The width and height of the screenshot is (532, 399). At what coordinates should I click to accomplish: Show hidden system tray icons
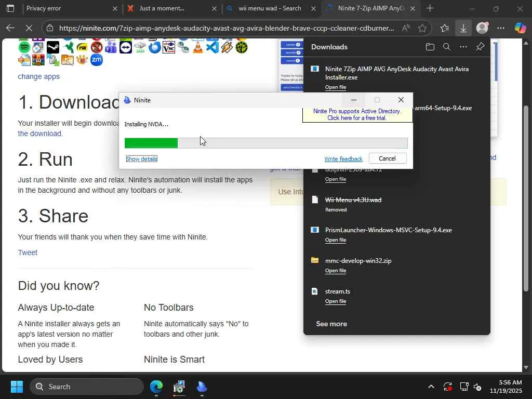click(x=431, y=387)
